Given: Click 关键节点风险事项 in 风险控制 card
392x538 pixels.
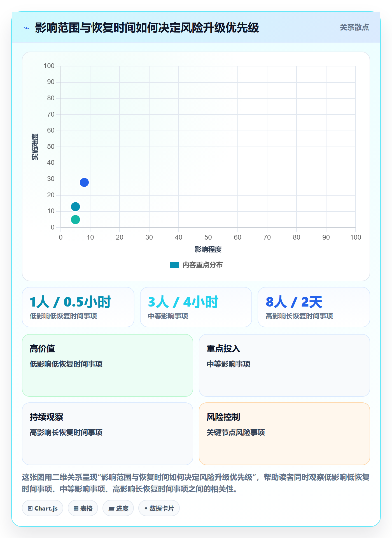Looking at the screenshot, I should point(236,432).
